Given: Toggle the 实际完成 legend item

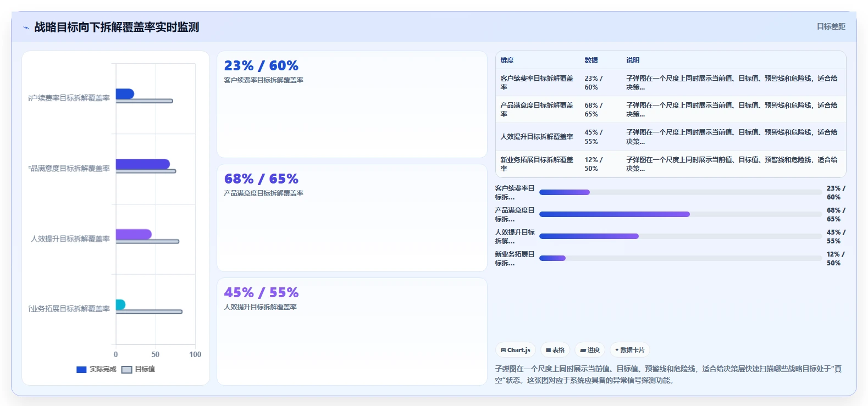Looking at the screenshot, I should [x=97, y=369].
